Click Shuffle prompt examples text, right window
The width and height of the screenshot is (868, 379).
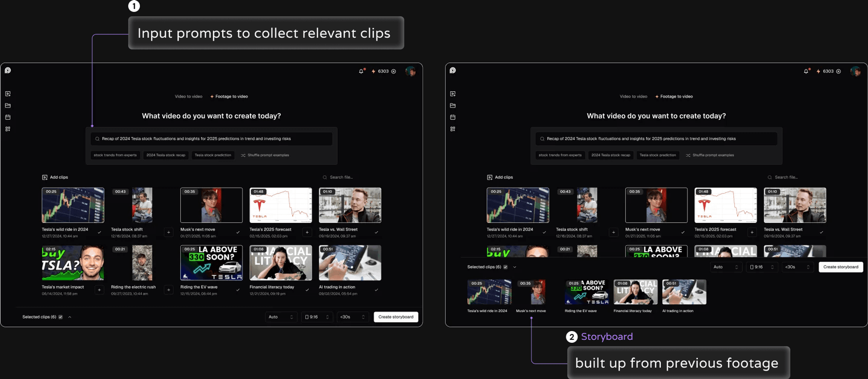pyautogui.click(x=713, y=155)
